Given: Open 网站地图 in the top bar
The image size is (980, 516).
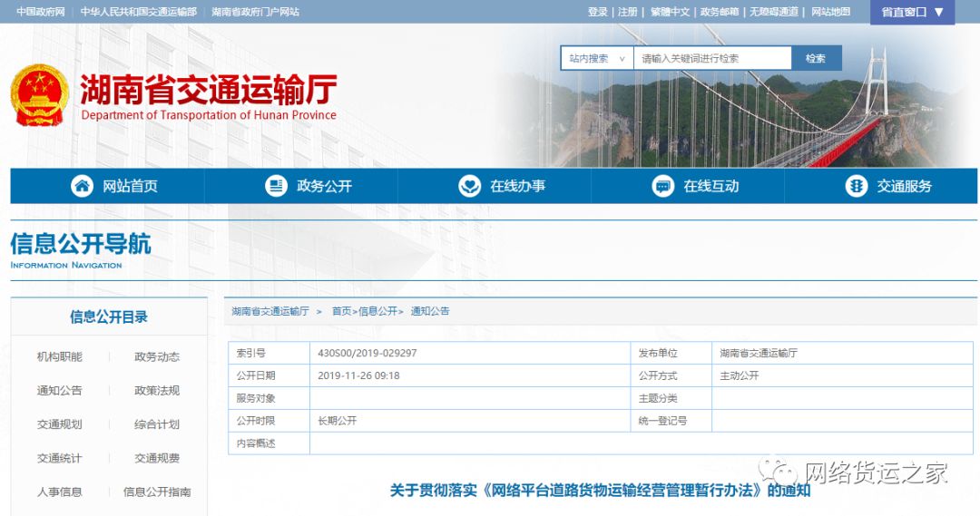Looking at the screenshot, I should point(830,12).
